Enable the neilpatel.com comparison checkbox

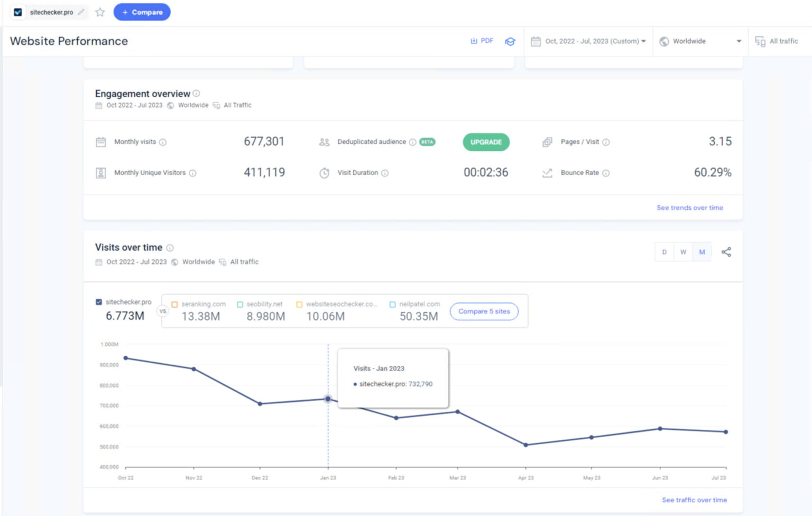click(x=392, y=304)
